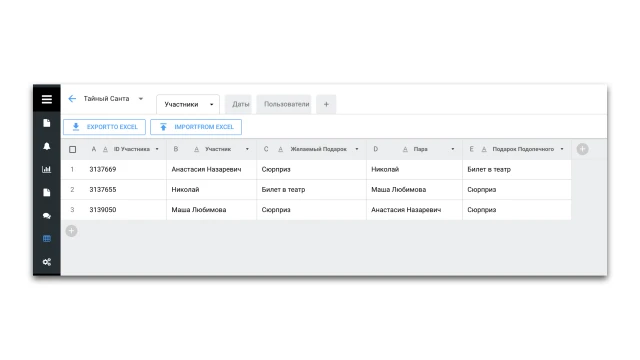Screen dimensions: 640x360
Task: Open the Подарок Подопечного column dropdown arrow
Action: coord(562,149)
